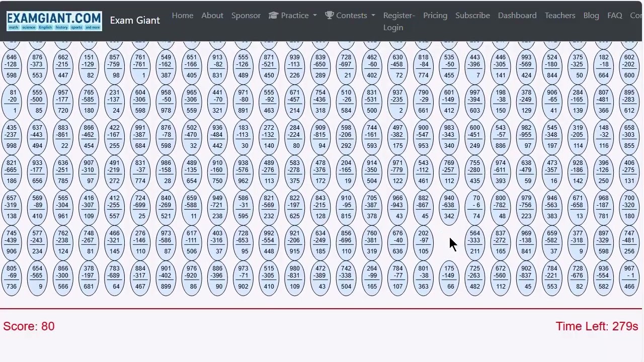Expand the Practice dropdown menu
The image size is (644, 362).
(x=293, y=15)
